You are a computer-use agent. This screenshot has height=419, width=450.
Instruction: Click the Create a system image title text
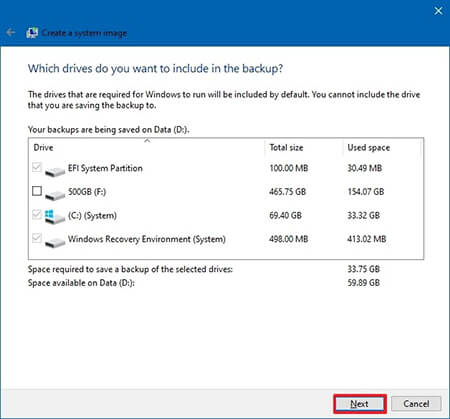click(x=84, y=33)
